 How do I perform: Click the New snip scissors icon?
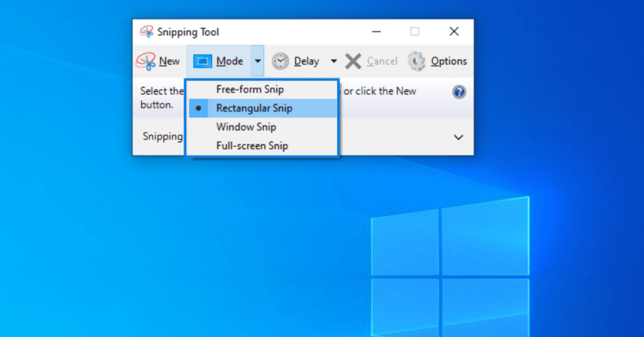tap(146, 61)
